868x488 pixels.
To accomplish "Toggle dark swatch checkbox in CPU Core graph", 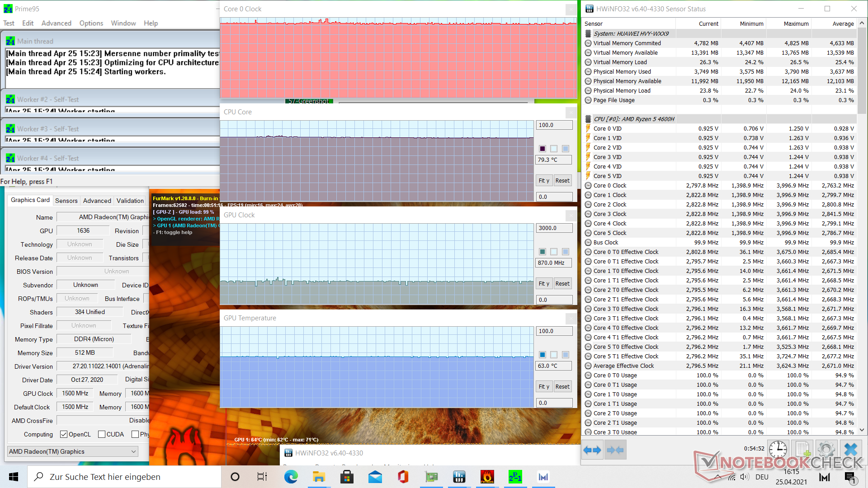I will [x=542, y=149].
